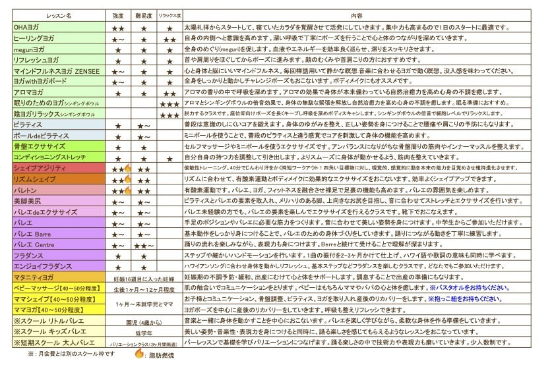Click the 妊娠16週目に入った妊婦 target cell
The image size is (554, 392).
click(144, 279)
